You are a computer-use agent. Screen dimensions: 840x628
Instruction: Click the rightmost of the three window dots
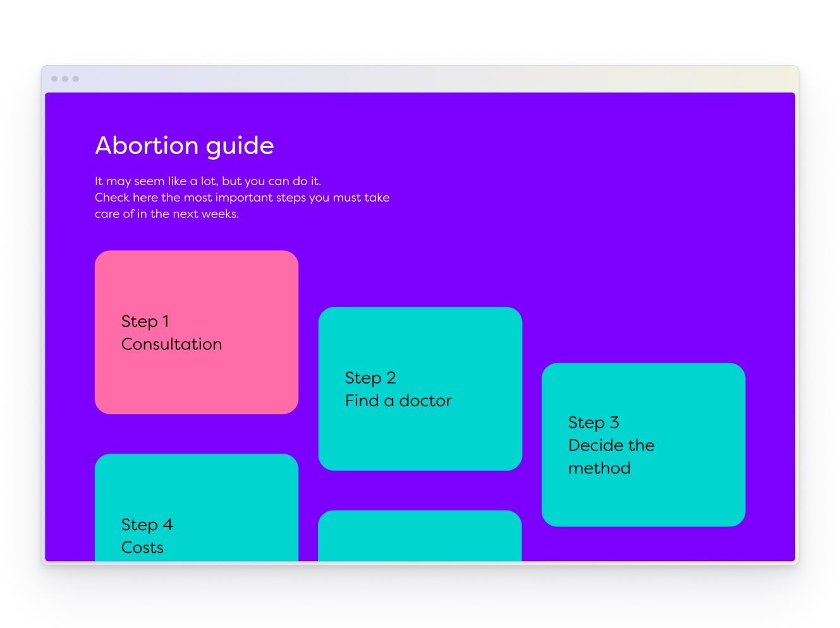point(76,79)
